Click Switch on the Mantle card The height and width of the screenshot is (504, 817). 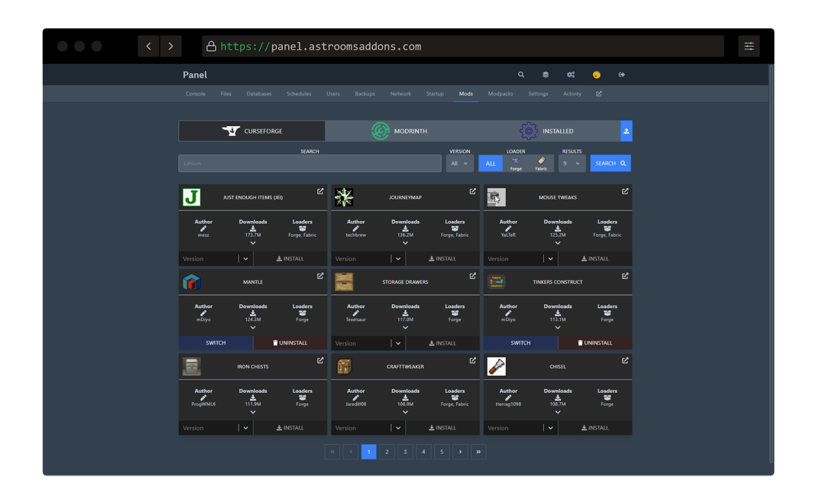[215, 343]
